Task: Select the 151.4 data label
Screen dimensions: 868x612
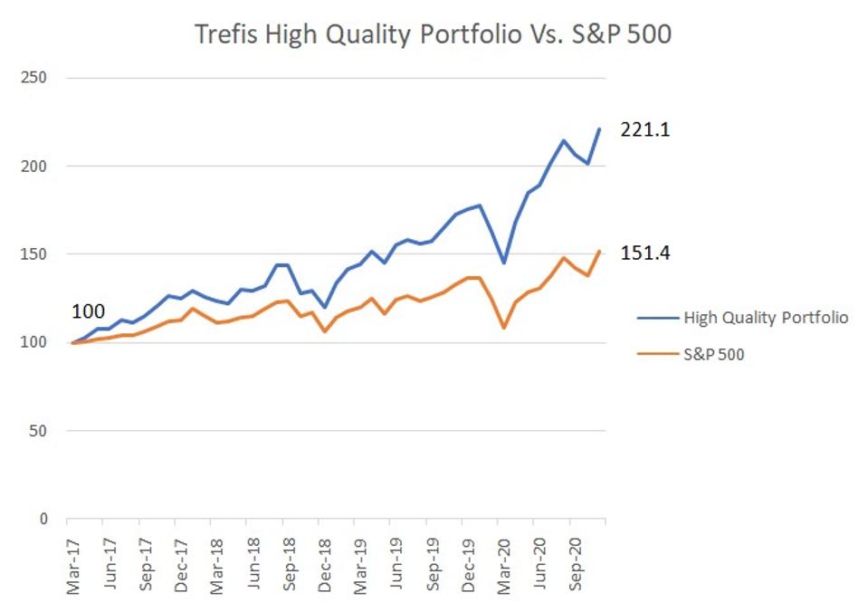Action: click(x=644, y=253)
